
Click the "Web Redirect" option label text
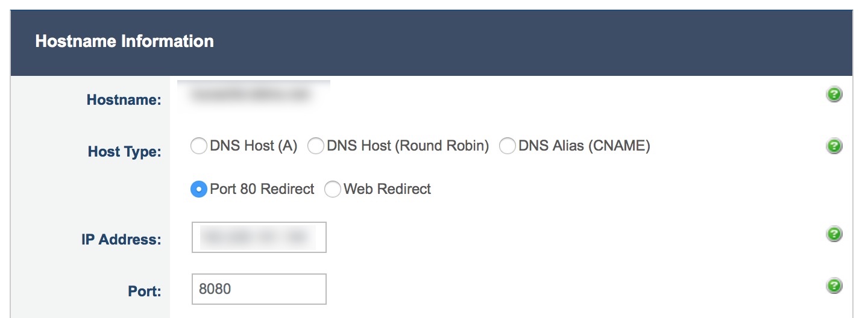pos(387,189)
